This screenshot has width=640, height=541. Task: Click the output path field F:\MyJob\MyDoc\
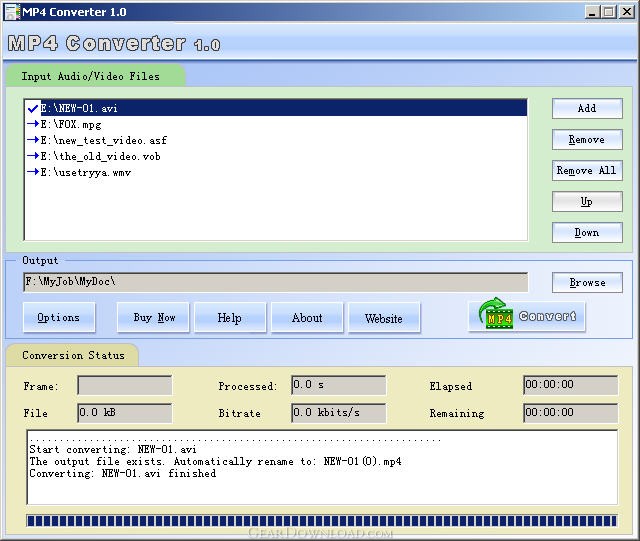pos(276,282)
